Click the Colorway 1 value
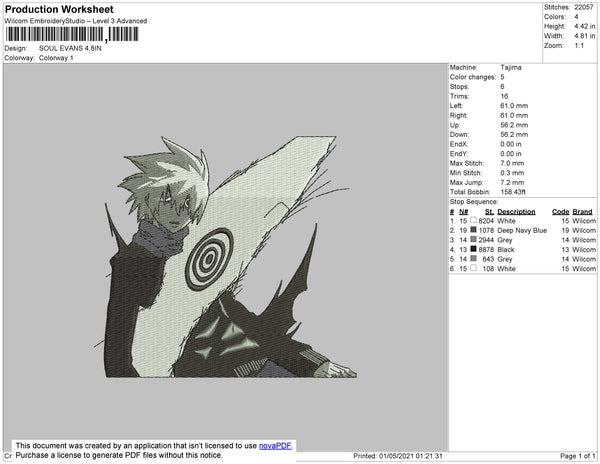The height and width of the screenshot is (464, 600). (56, 58)
